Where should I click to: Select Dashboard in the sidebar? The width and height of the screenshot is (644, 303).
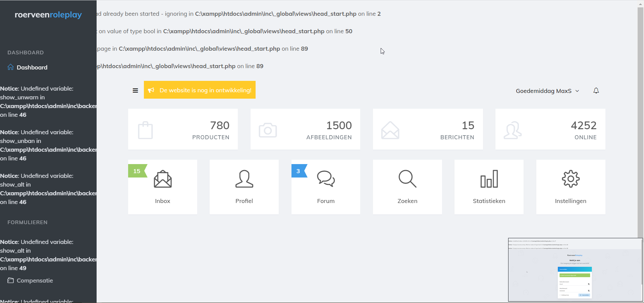pyautogui.click(x=32, y=67)
